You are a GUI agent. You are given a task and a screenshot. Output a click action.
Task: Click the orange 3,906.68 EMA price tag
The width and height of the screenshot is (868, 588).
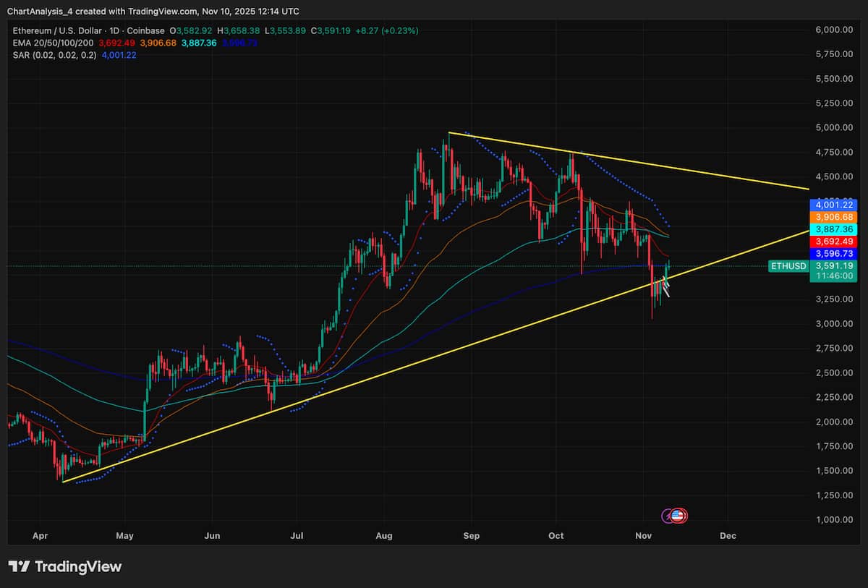833,217
